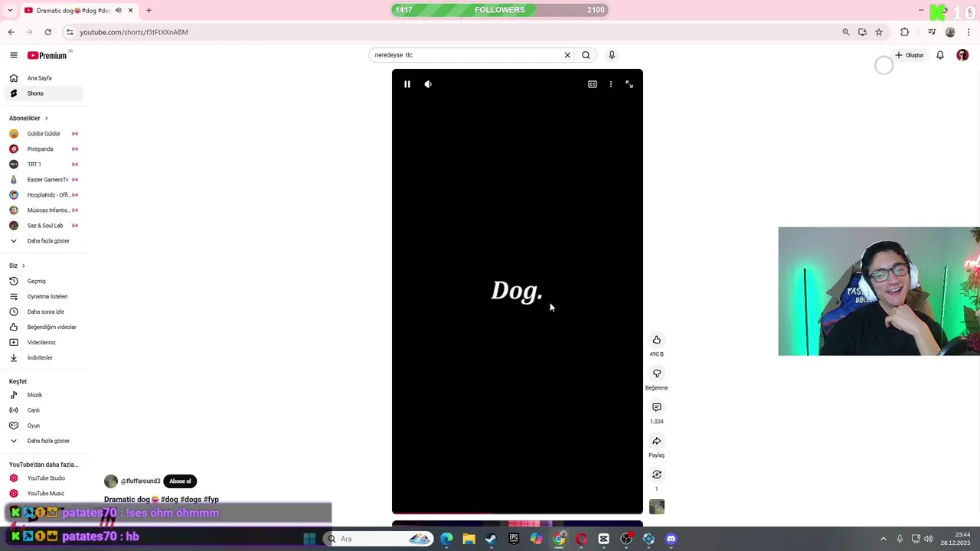Viewport: 980px width, 551px height.
Task: Select Shorts in the sidebar
Action: click(44, 93)
